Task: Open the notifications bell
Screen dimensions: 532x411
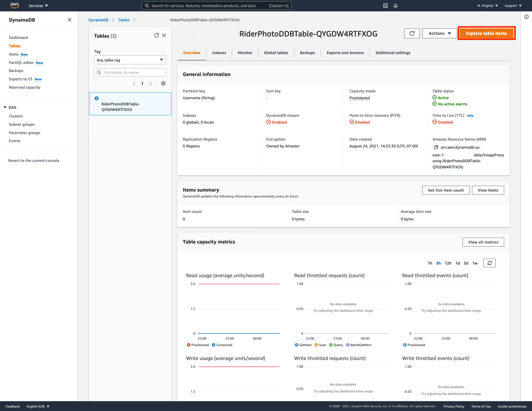Action: 396,6
